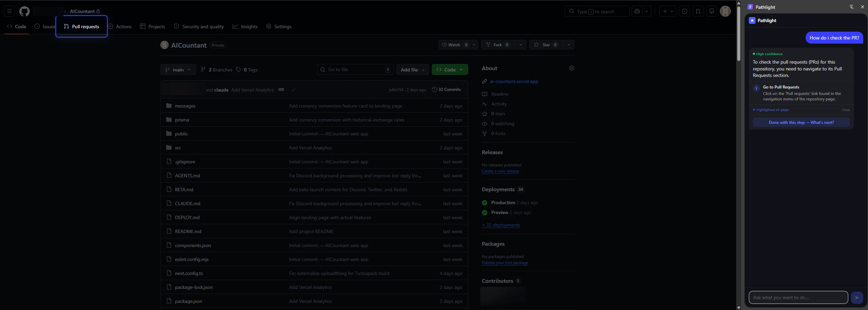Open the About section settings gear

[571, 68]
